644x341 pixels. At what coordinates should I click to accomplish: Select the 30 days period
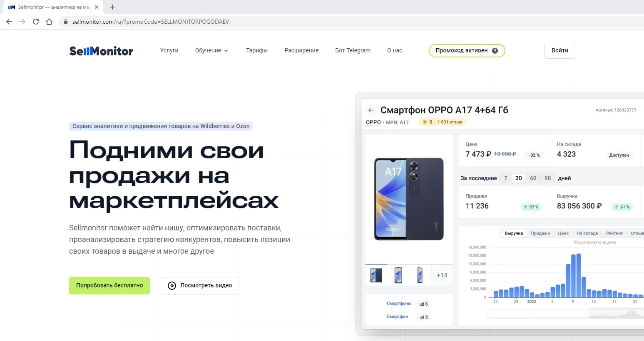(x=518, y=178)
